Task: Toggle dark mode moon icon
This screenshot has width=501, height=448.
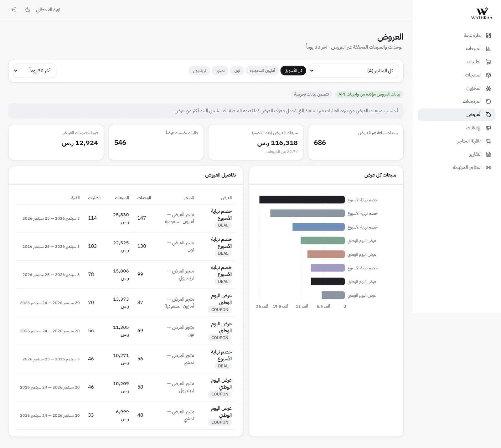Action: point(28,10)
